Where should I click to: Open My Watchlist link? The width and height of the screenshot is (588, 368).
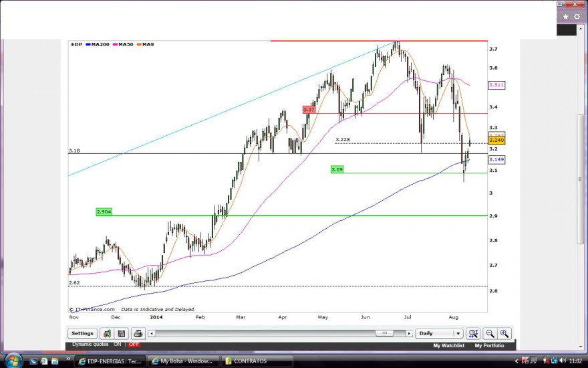(x=448, y=345)
